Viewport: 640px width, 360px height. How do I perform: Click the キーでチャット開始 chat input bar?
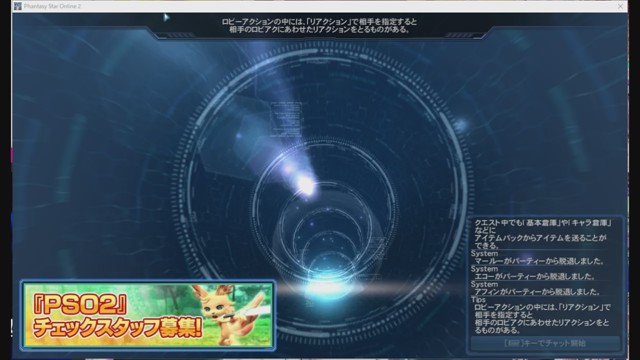[545, 343]
